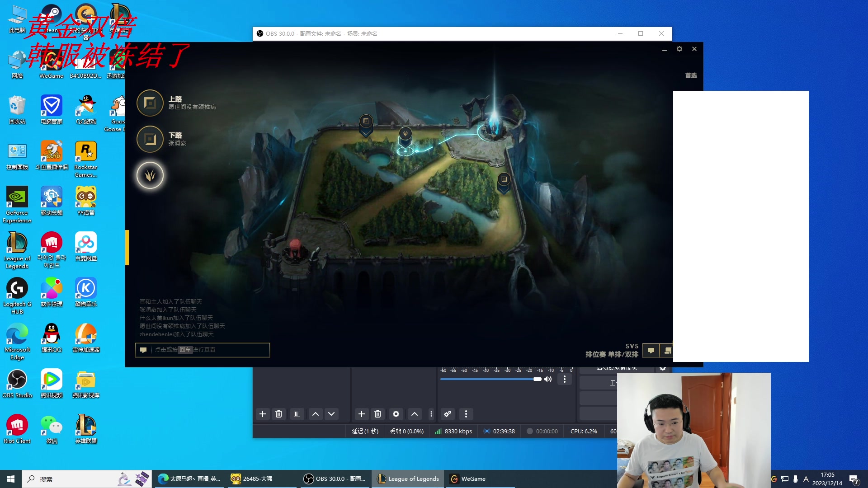This screenshot has width=868, height=488.
Task: Click the taskbar search box
Action: click(88, 479)
